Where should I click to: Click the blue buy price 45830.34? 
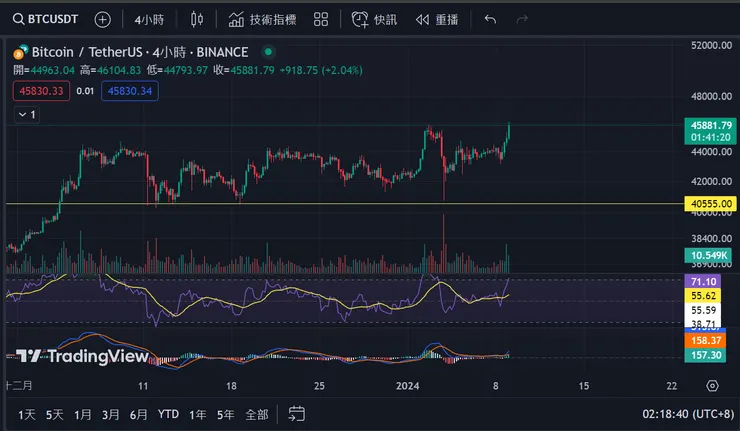pyautogui.click(x=130, y=91)
